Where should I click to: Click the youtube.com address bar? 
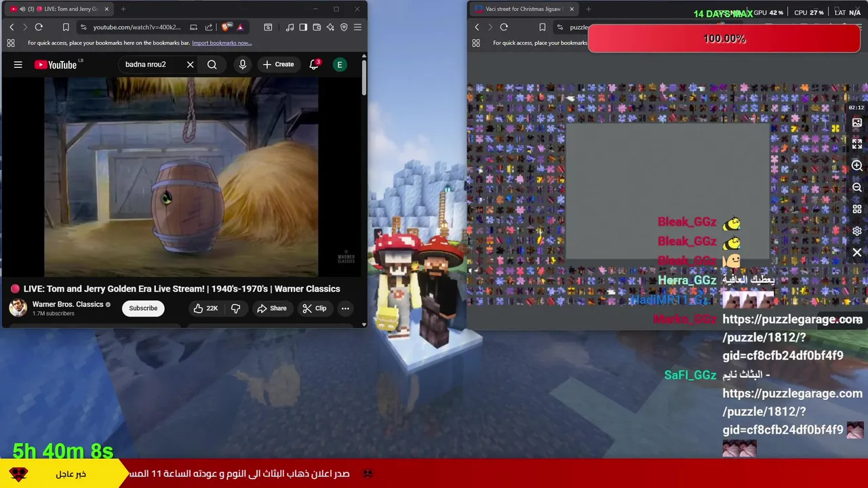(x=136, y=27)
